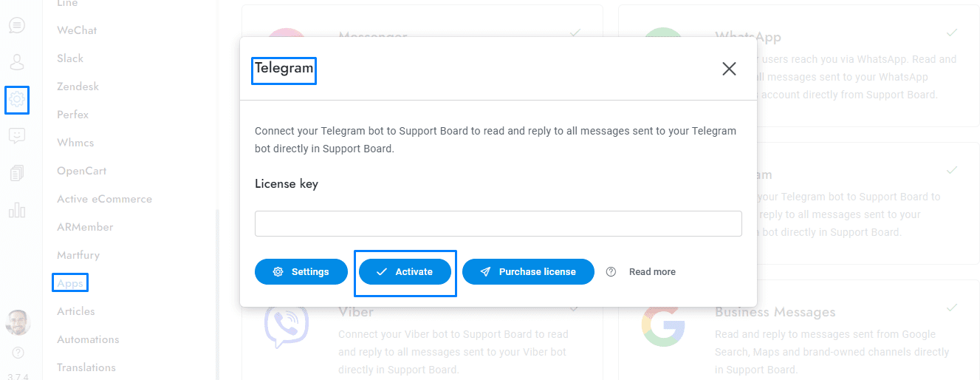Click the help question mark icon beside Read more
980x380 pixels.
(x=611, y=272)
